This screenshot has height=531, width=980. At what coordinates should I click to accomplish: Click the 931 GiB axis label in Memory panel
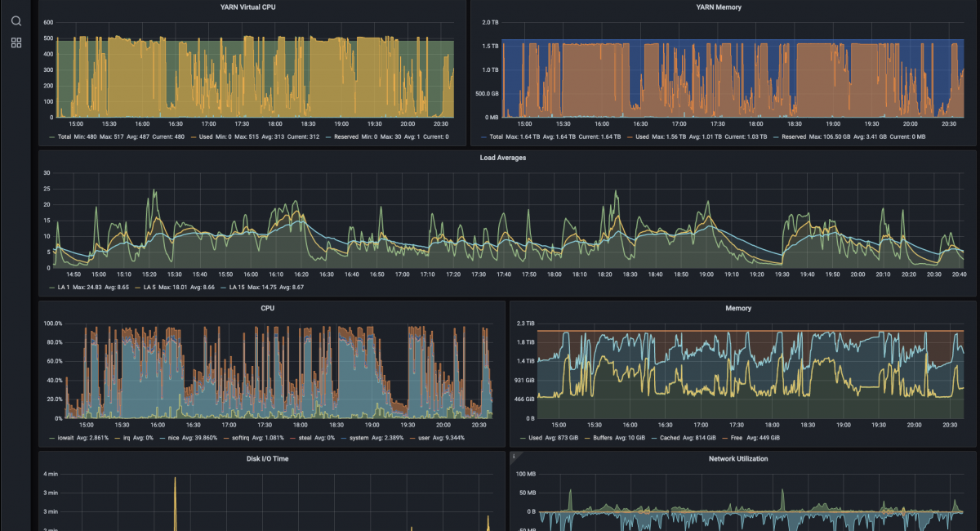[524, 380]
